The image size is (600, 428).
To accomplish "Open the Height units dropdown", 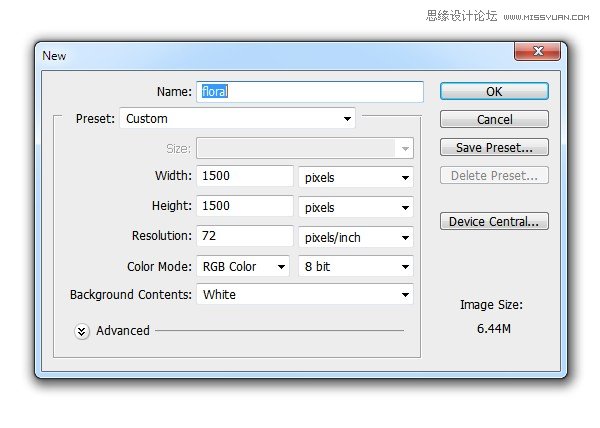I will (x=356, y=207).
